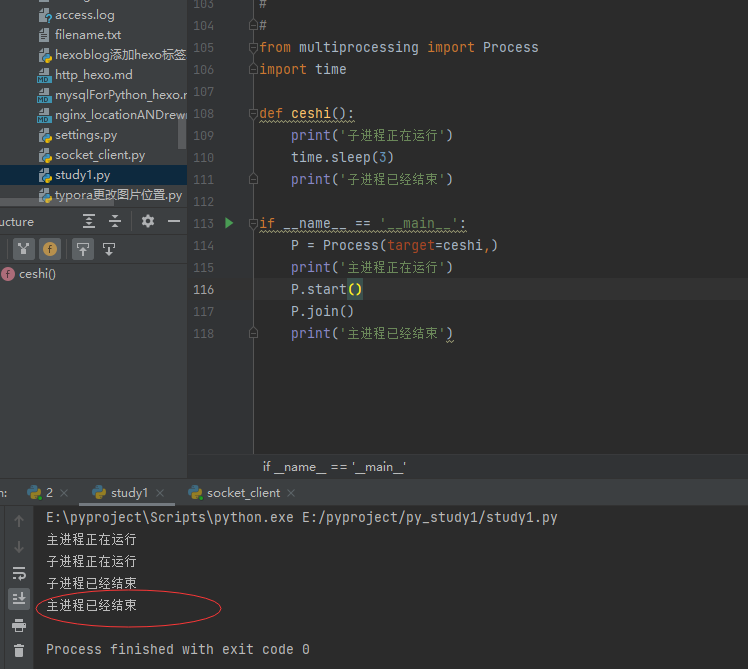Toggle show inherited in Structure
Image resolution: width=748 pixels, height=669 pixels.
[x=22, y=248]
